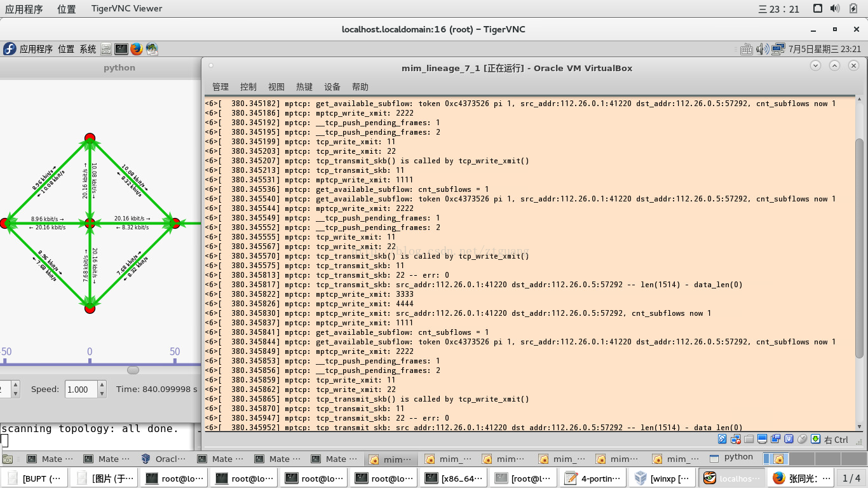This screenshot has height=488, width=868.
Task: Click the window icon beside the top clock
Action: click(818, 9)
